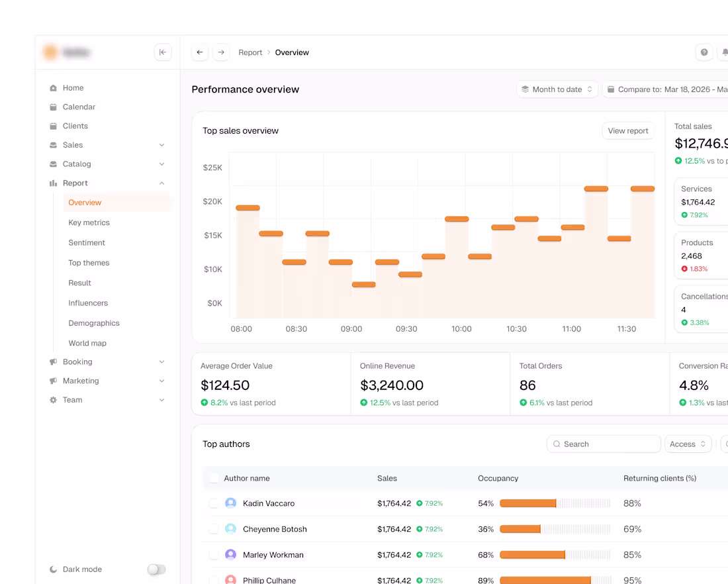Open Influencers report page
Screen dimensions: 728x584
(88, 303)
